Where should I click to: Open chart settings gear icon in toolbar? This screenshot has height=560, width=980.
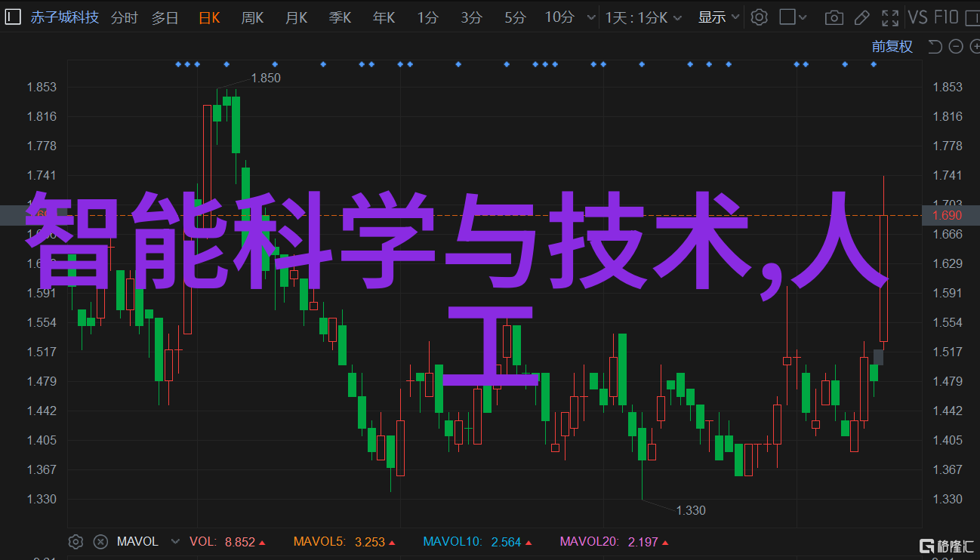pos(759,17)
